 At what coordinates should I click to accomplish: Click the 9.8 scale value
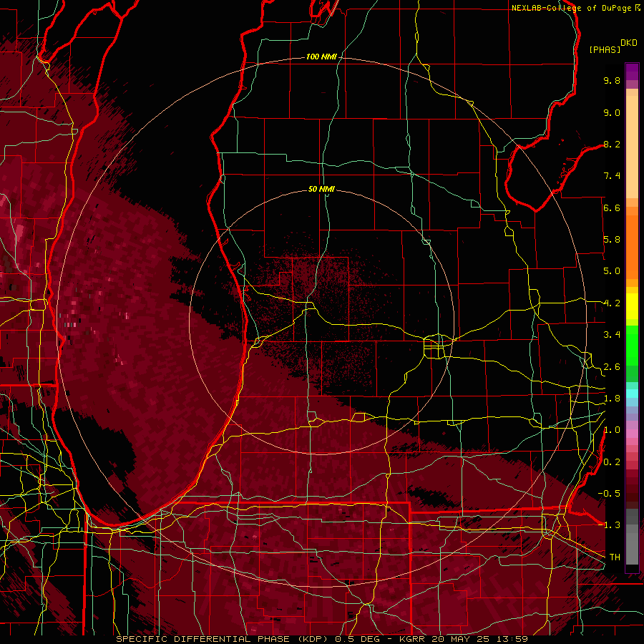tap(612, 80)
